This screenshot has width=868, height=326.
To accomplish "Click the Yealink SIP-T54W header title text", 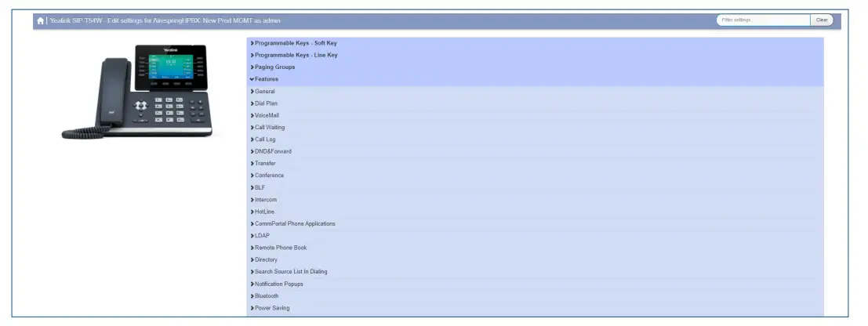I will tap(165, 20).
